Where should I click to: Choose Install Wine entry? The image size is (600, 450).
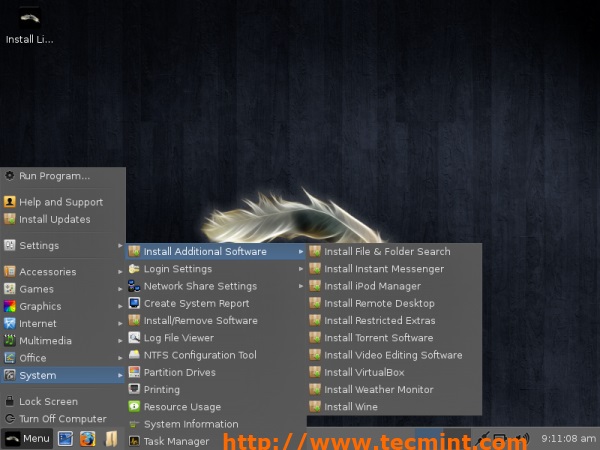click(x=394, y=406)
